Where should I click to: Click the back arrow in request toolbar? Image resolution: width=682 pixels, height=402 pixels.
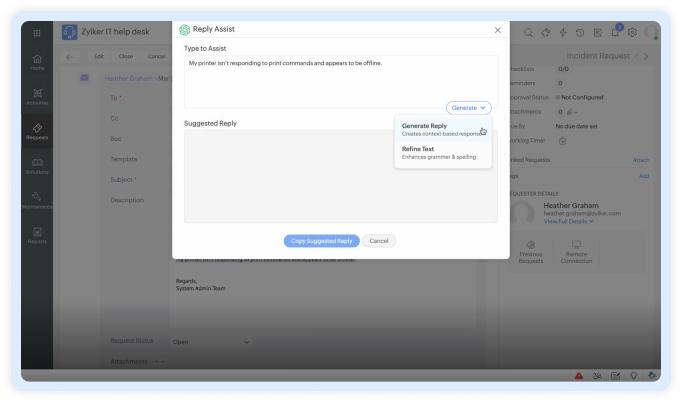pyautogui.click(x=70, y=57)
